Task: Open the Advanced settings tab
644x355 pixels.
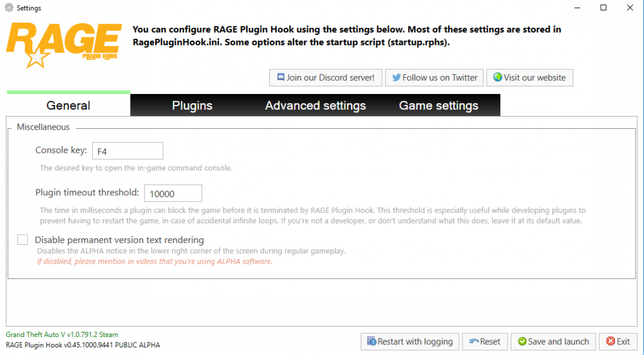Action: coord(316,106)
